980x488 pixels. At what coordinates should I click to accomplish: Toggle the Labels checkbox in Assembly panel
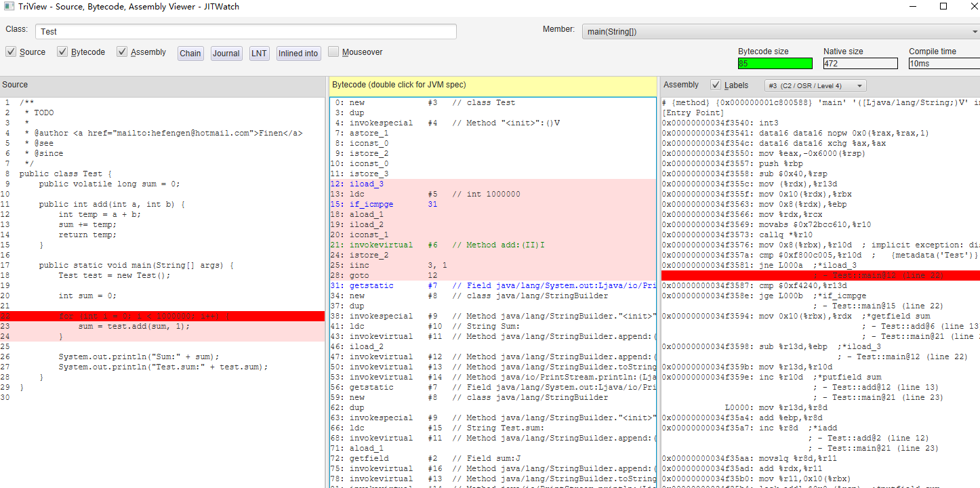tap(716, 85)
